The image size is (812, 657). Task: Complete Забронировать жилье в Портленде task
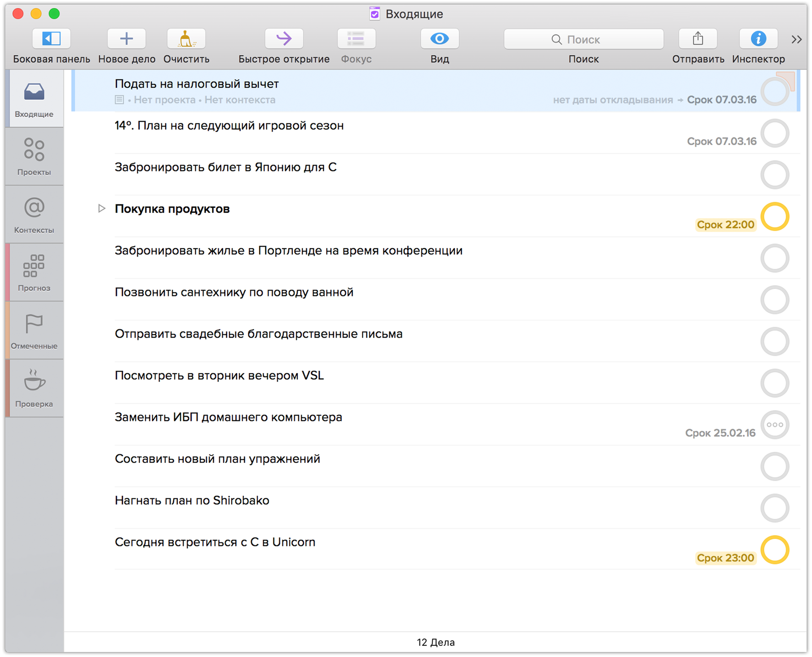775,258
